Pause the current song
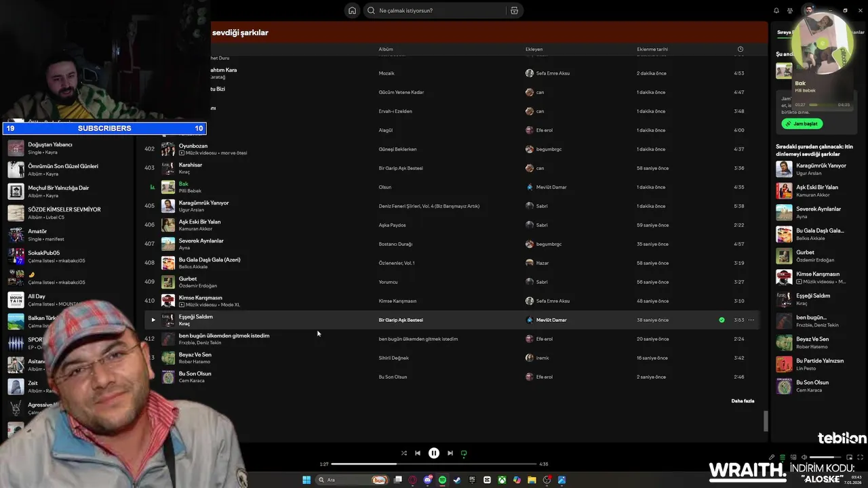Screen dimensions: 868x488 434,453
